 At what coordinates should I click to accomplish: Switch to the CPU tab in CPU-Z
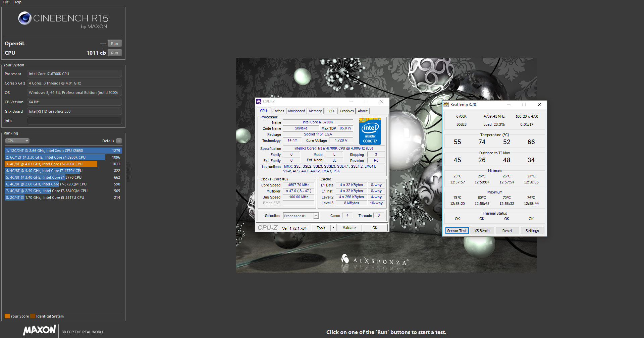click(264, 111)
